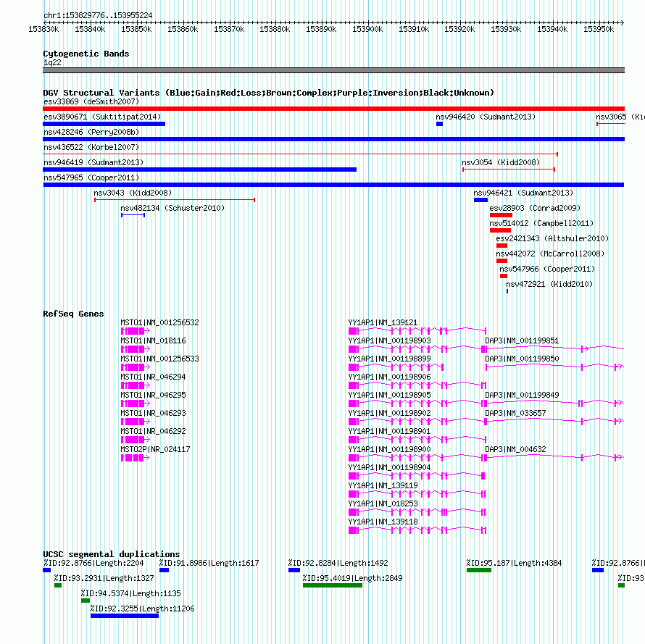Screen dimensions: 645x644
Task: Click the DAP3|NM_001199851 transcript label
Action: pyautogui.click(x=522, y=341)
